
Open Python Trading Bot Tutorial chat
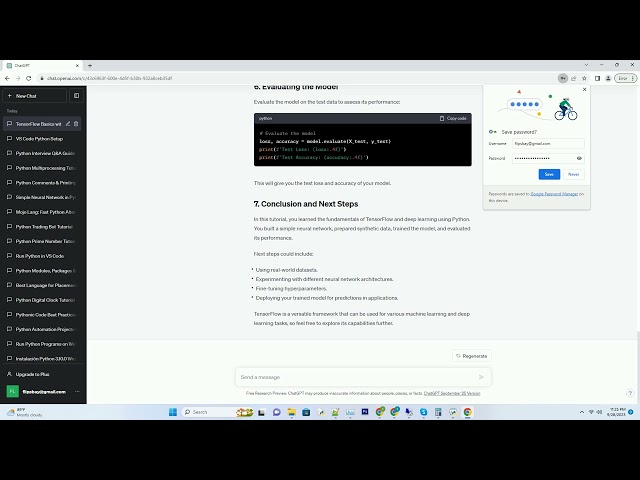pos(42,227)
